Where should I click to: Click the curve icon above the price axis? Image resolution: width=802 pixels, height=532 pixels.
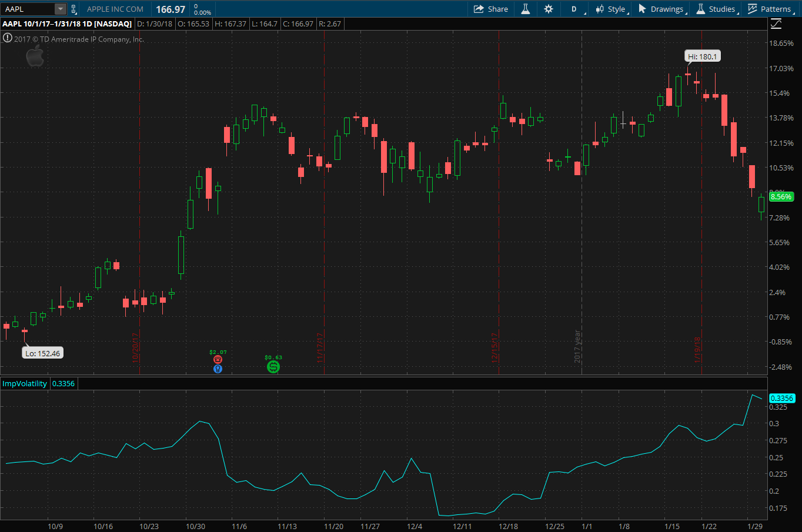tap(776, 24)
